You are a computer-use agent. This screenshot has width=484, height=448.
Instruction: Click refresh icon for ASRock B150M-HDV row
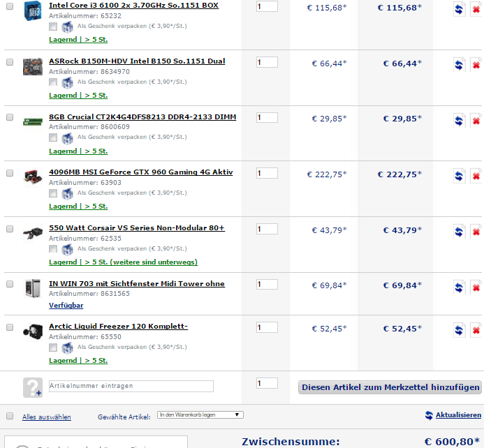coord(459,65)
